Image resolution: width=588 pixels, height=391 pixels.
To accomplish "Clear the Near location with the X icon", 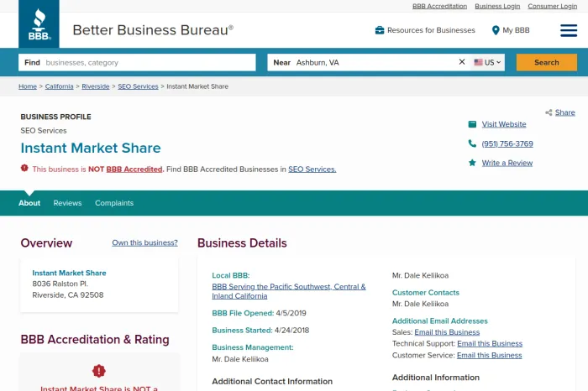I will click(462, 62).
